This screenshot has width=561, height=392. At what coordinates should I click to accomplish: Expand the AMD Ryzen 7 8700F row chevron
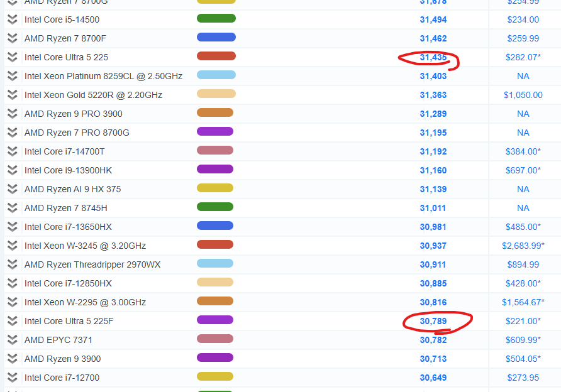[12, 38]
